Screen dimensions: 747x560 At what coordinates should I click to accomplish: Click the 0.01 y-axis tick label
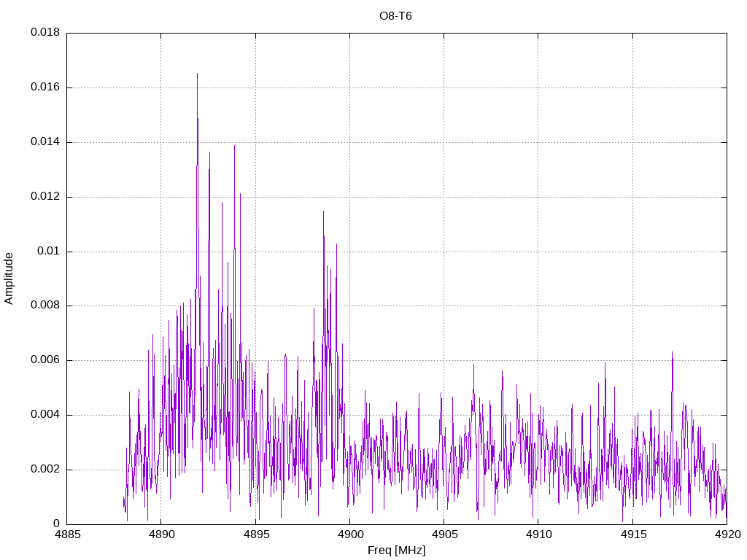pyautogui.click(x=49, y=251)
